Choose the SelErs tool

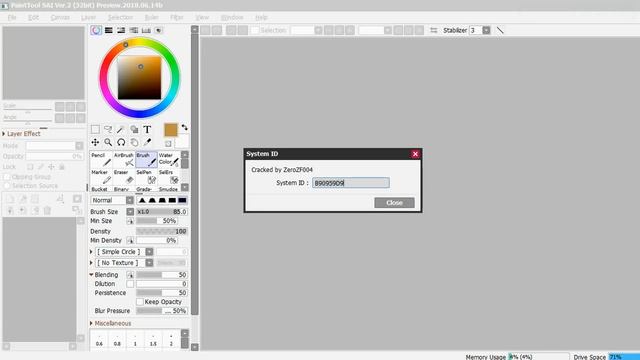coord(169,177)
